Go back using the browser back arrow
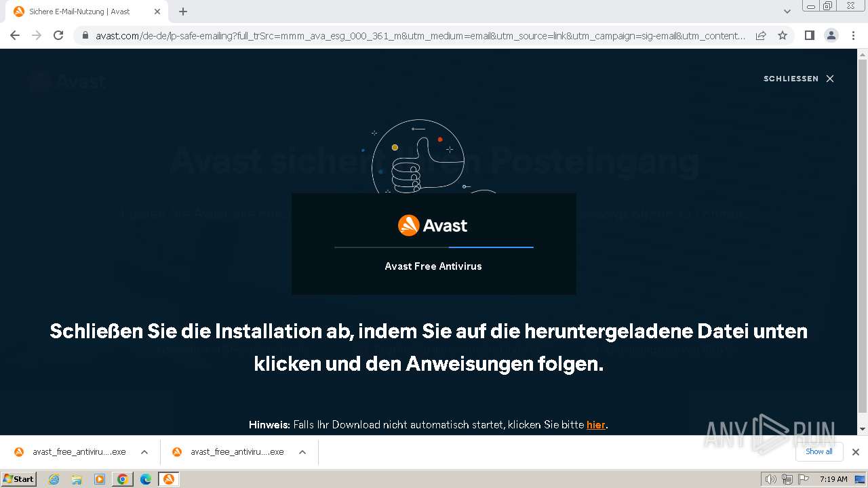The height and width of the screenshot is (488, 868). pos(15,35)
